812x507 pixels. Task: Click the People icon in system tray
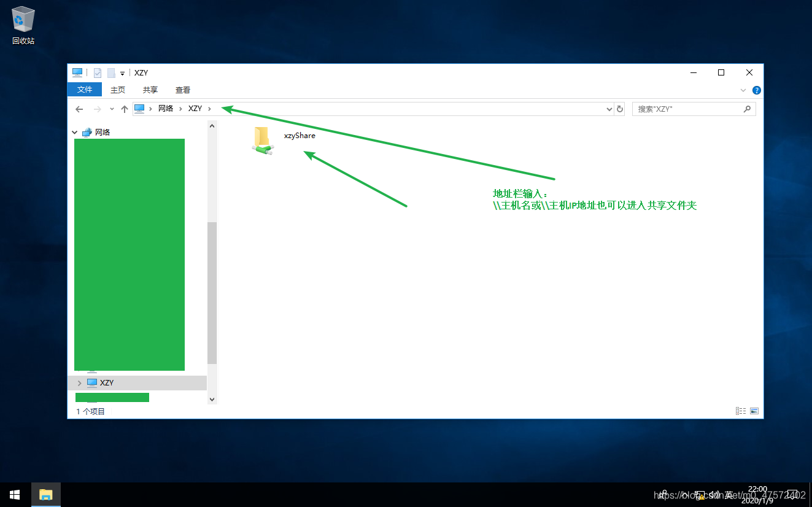pos(663,494)
